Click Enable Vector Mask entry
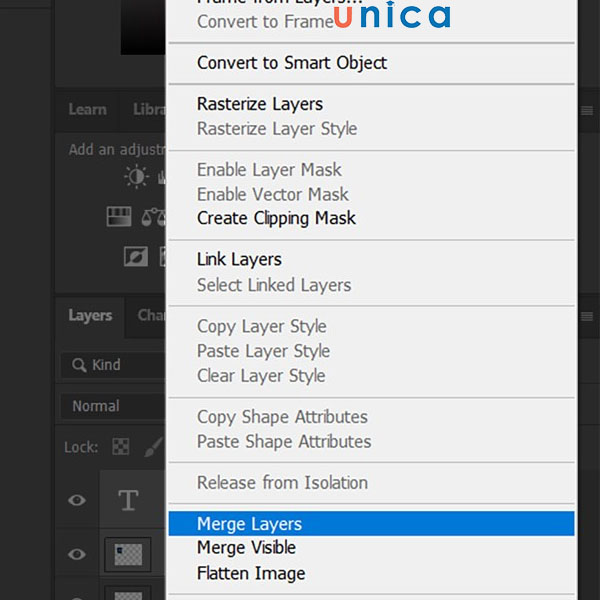The image size is (600, 600). (x=371, y=194)
